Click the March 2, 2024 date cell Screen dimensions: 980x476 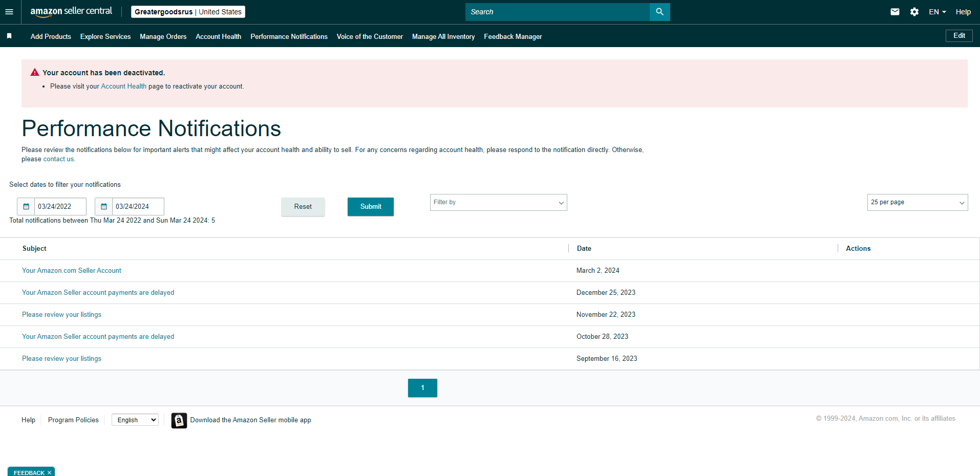click(x=598, y=271)
